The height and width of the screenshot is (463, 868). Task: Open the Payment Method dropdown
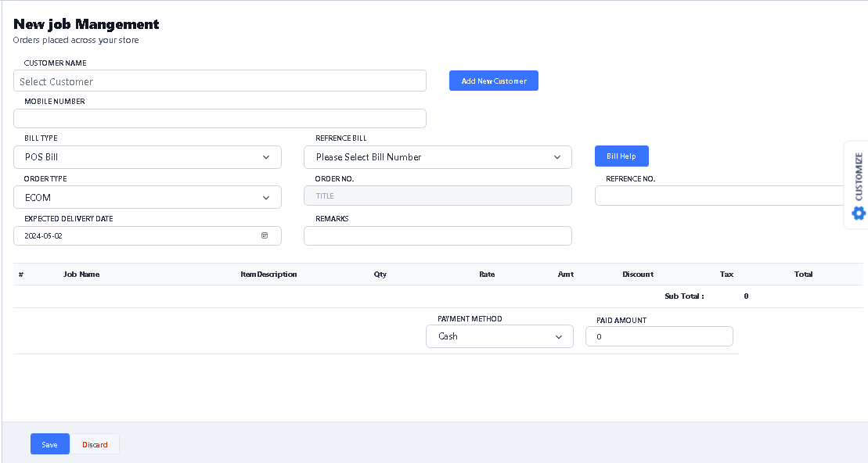[499, 336]
